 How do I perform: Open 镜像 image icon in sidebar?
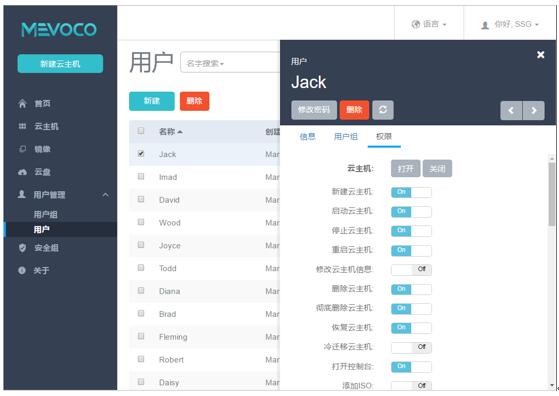(22, 149)
